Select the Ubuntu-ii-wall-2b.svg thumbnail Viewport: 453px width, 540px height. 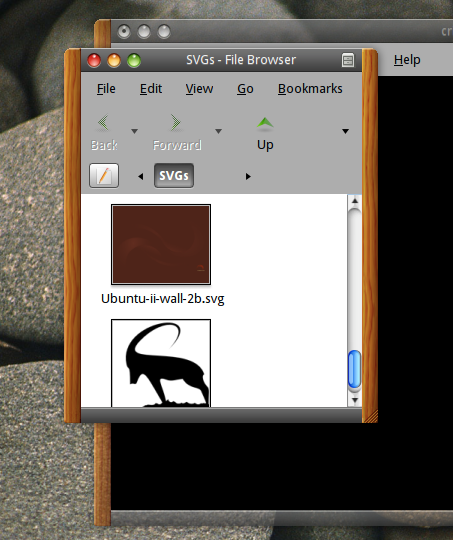[161, 245]
